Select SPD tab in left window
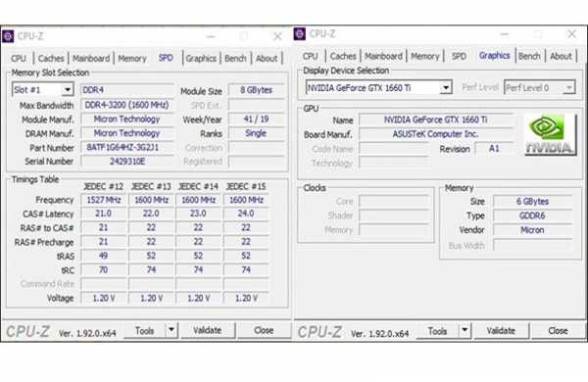This screenshot has width=588, height=382. click(166, 58)
